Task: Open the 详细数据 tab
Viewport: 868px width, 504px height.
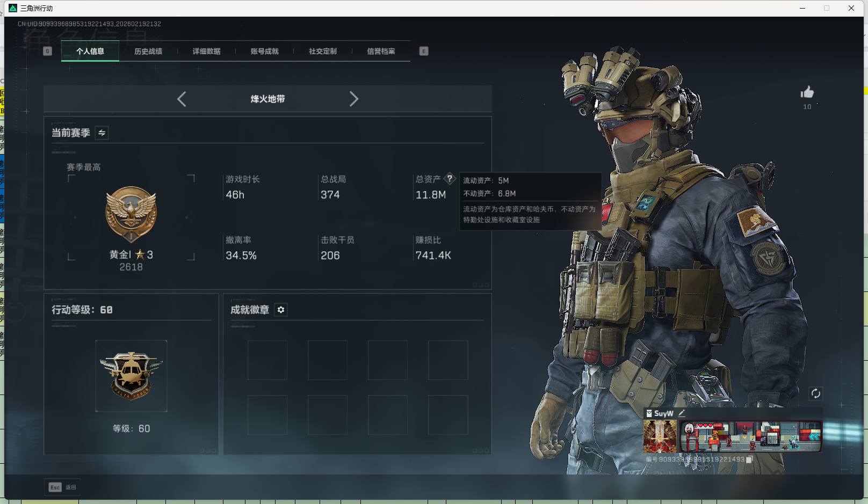Action: (x=206, y=52)
